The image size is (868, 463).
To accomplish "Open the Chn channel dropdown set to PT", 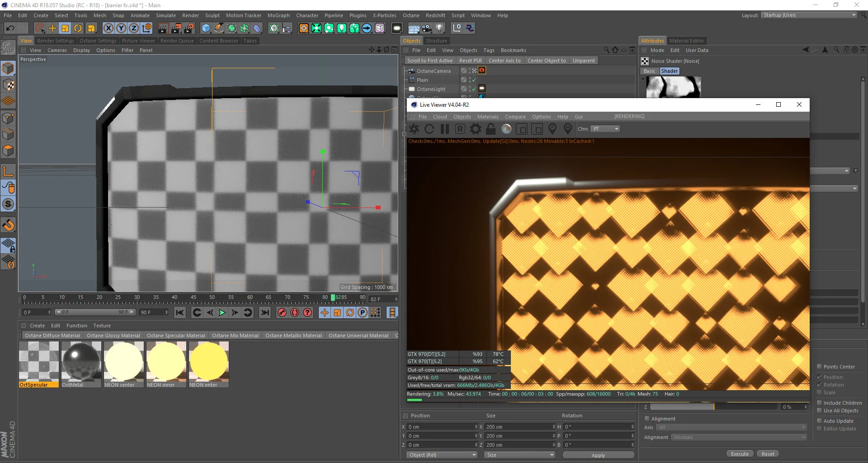I will 605,128.
